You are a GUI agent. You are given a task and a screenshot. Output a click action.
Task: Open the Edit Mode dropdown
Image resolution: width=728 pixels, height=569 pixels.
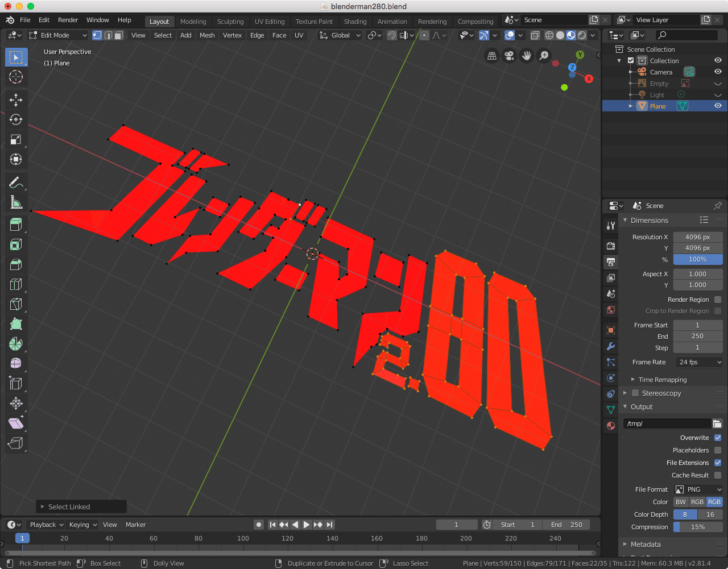58,35
